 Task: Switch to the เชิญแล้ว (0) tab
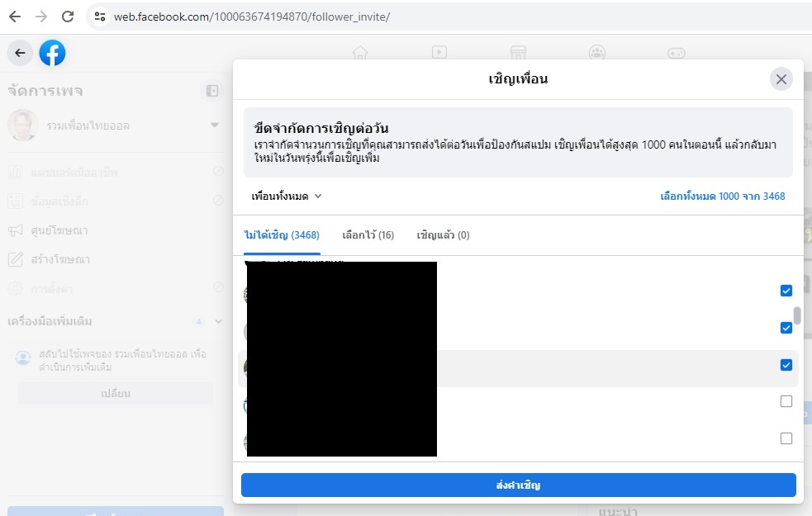(x=444, y=234)
